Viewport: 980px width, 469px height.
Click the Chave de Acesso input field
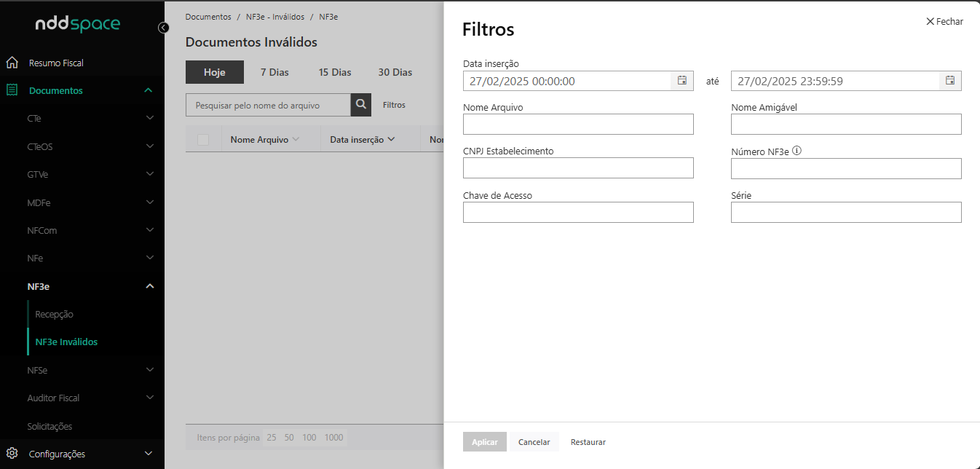pyautogui.click(x=578, y=213)
